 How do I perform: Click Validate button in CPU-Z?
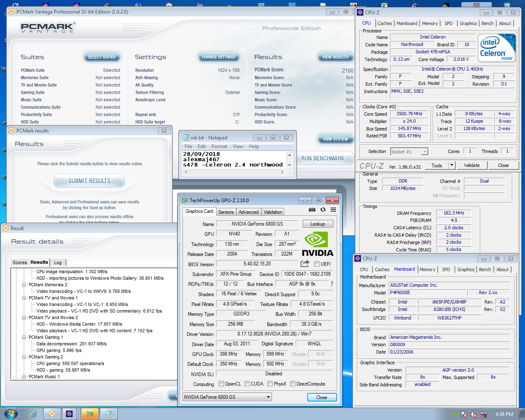472,165
